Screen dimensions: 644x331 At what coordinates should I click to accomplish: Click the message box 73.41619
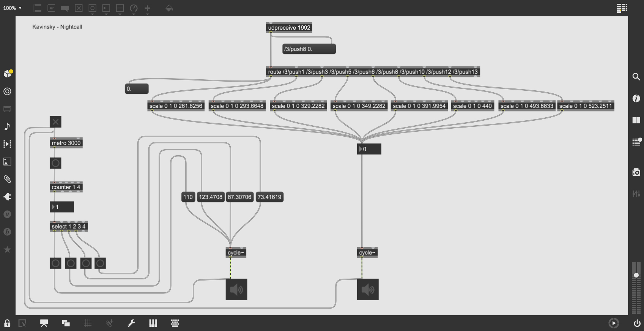tap(269, 197)
